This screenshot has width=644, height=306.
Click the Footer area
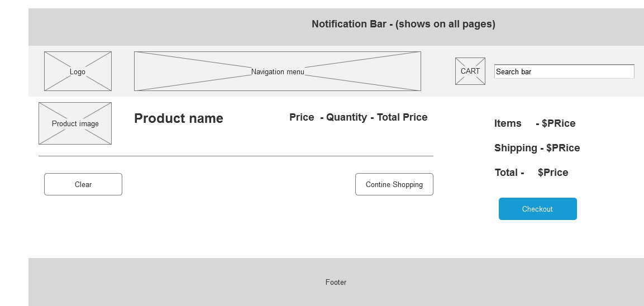pyautogui.click(x=336, y=282)
